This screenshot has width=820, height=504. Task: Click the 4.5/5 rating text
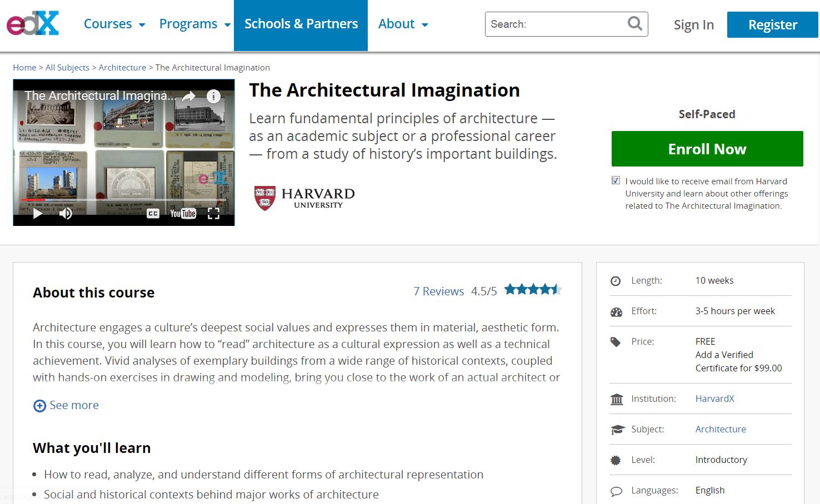[x=484, y=291]
